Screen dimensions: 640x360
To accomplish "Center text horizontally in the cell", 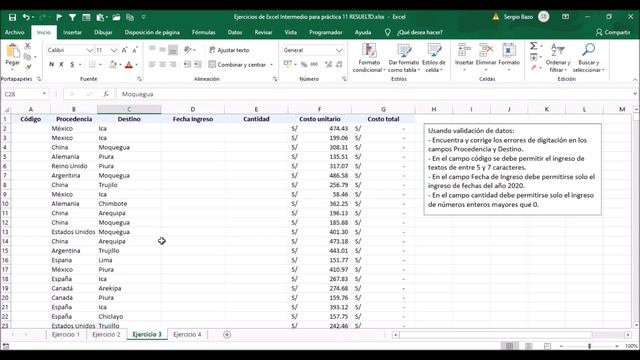I will click(162, 64).
